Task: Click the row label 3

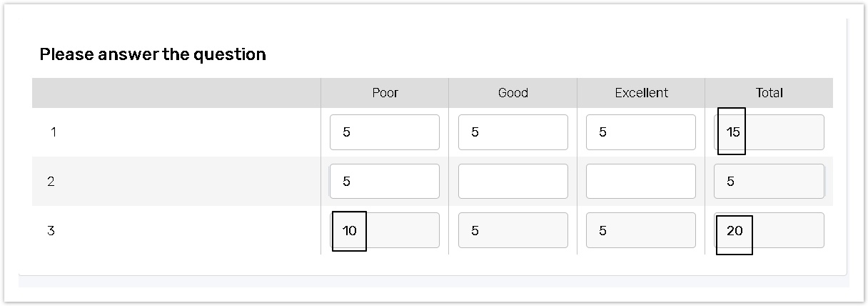Action: click(x=51, y=231)
